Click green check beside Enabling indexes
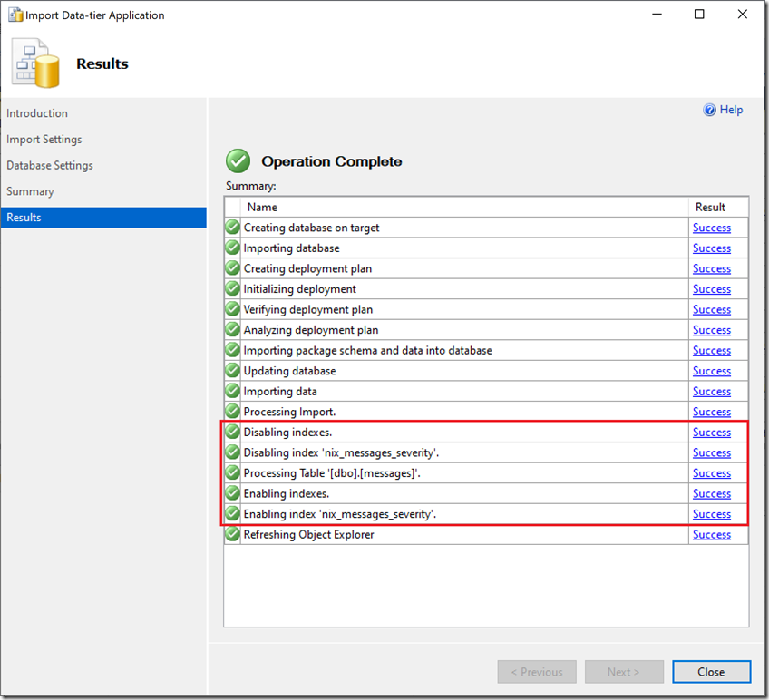The height and width of the screenshot is (700, 769). pos(232,493)
